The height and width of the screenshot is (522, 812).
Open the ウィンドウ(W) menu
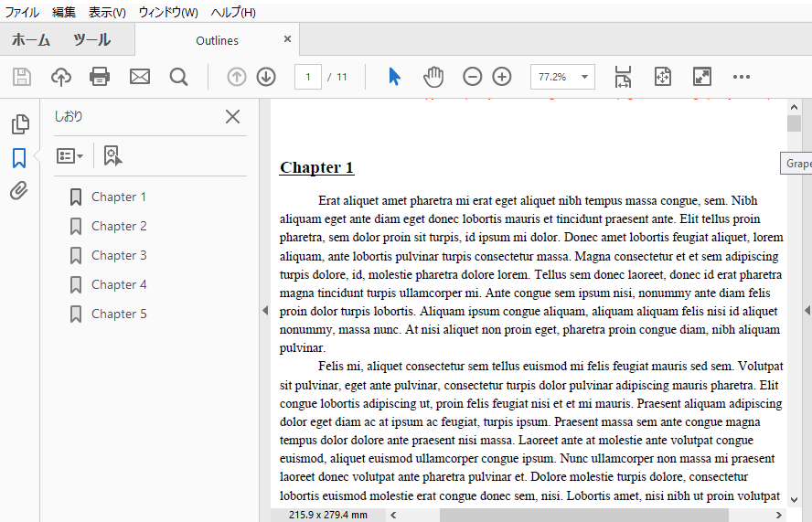[x=168, y=13]
